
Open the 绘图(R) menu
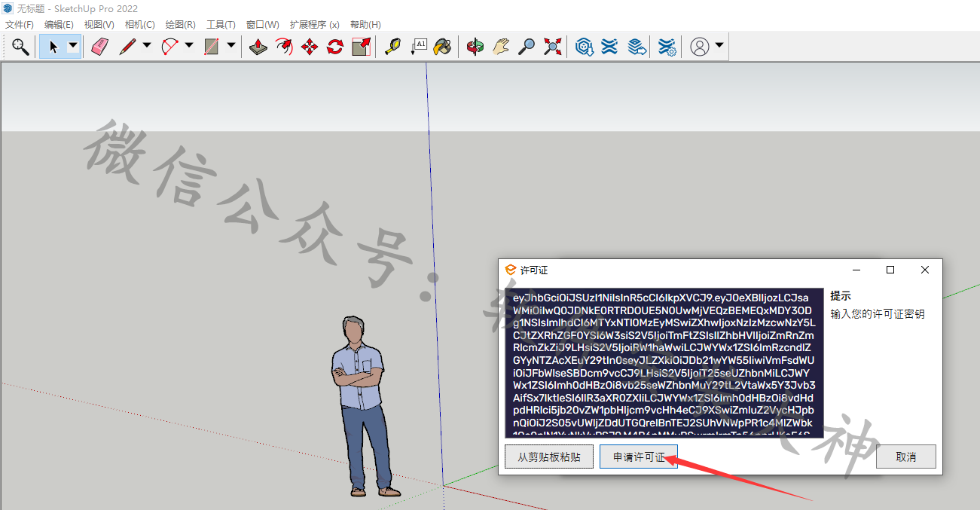click(x=180, y=25)
